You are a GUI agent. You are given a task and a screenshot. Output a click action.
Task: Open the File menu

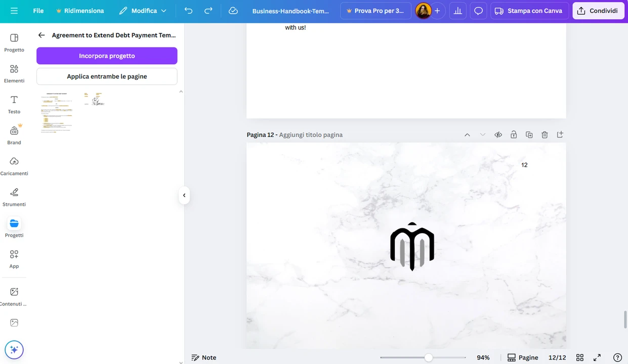click(38, 11)
